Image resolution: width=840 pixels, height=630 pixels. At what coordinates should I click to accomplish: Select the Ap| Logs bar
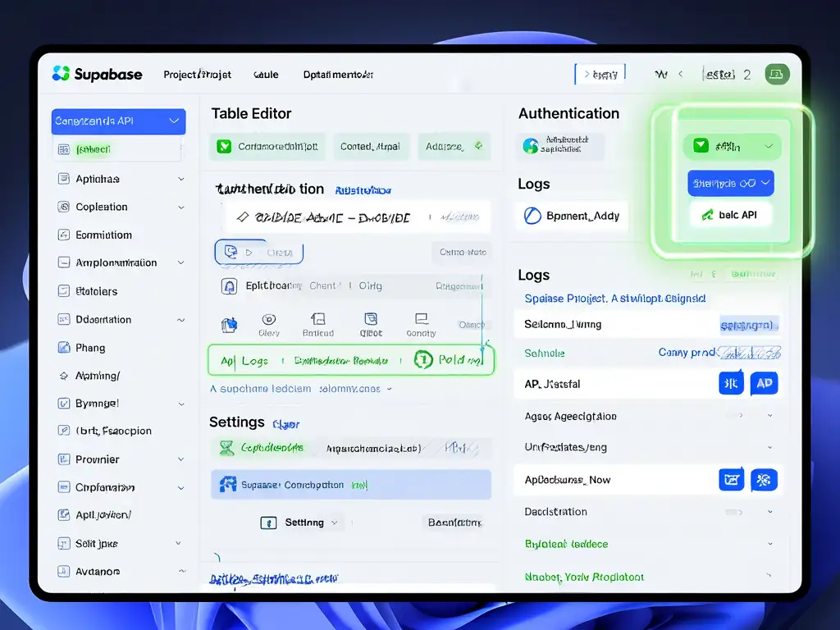(351, 360)
